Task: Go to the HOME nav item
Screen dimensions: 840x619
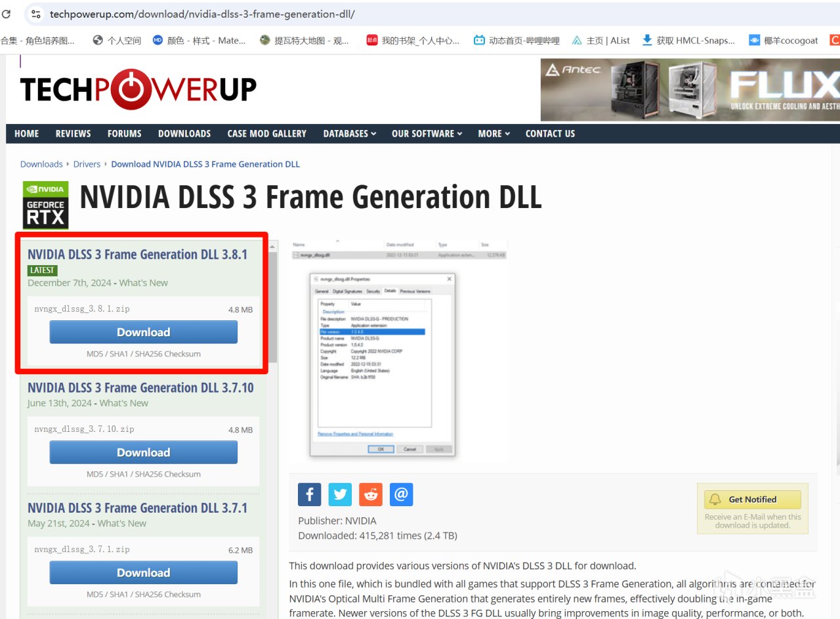Action: [x=26, y=133]
